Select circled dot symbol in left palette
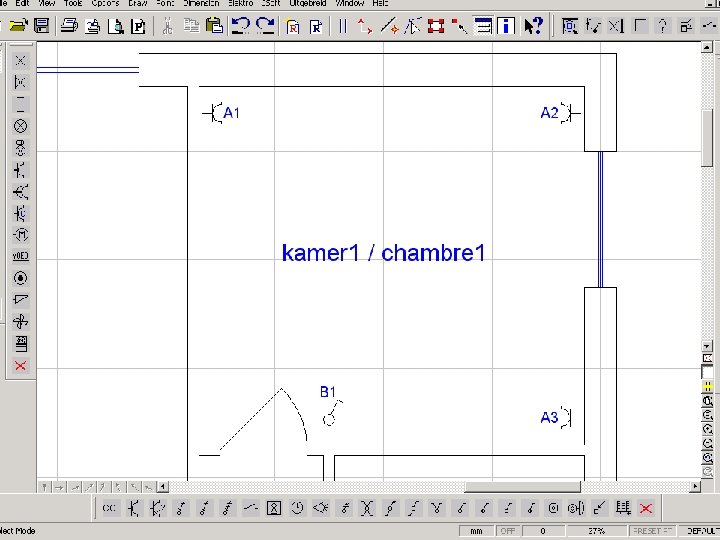 (20, 278)
